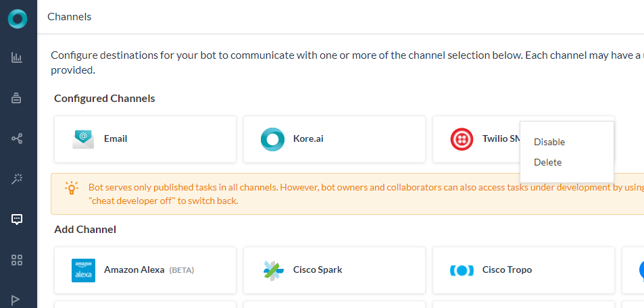Image resolution: width=644 pixels, height=308 pixels.
Task: Choose Delete from the context menu
Action: 547,163
